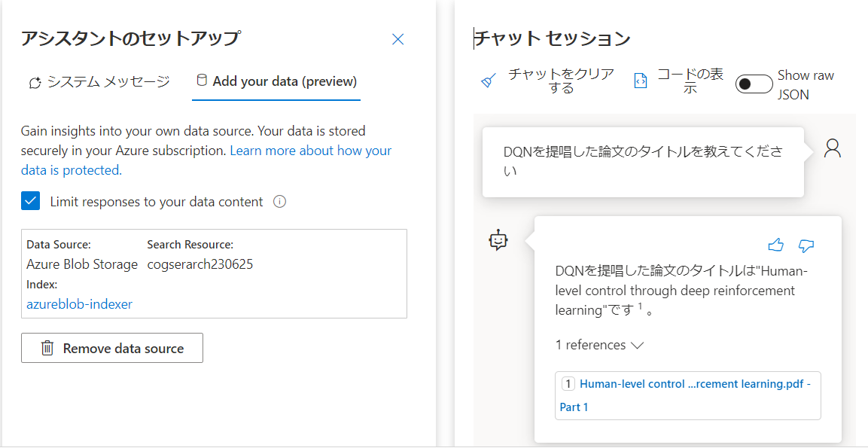The image size is (868, 448).
Task: Click the database icon on Add your data tab
Action: click(x=202, y=81)
